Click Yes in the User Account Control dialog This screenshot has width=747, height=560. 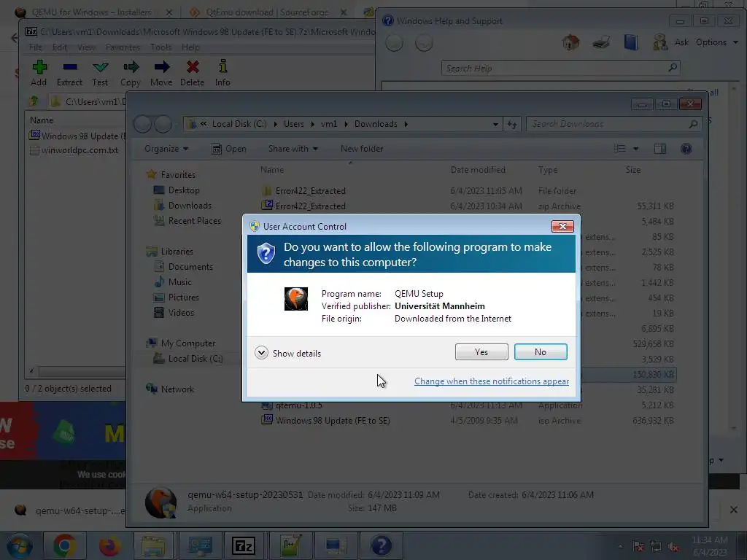click(481, 352)
